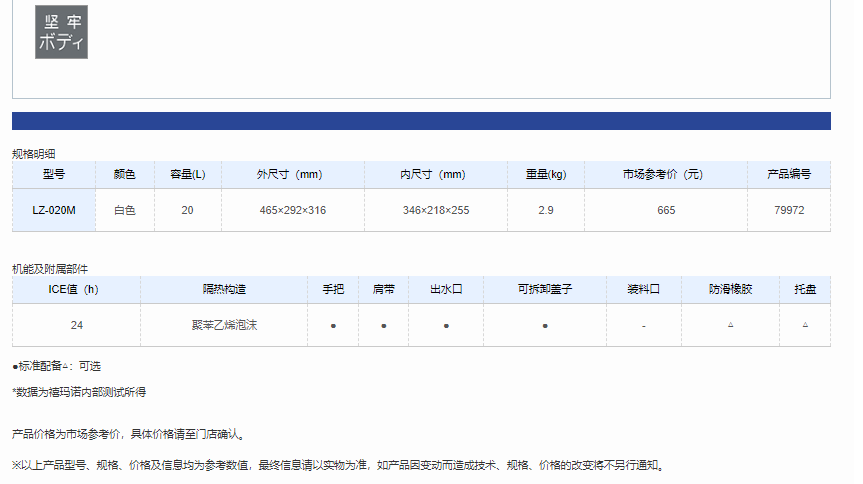Select the 内尺寸 (mm) column header
The width and height of the screenshot is (863, 484).
[436, 175]
